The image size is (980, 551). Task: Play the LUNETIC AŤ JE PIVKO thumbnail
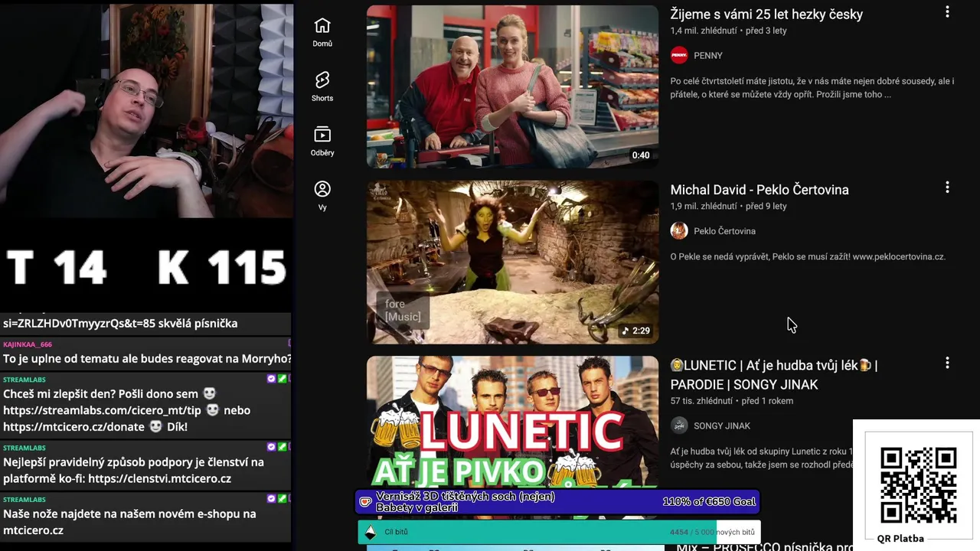click(512, 422)
